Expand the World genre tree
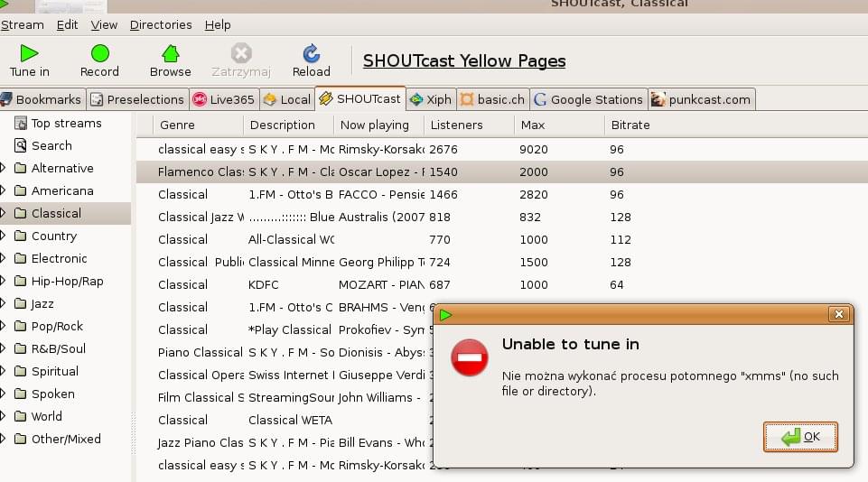 [x=3, y=416]
